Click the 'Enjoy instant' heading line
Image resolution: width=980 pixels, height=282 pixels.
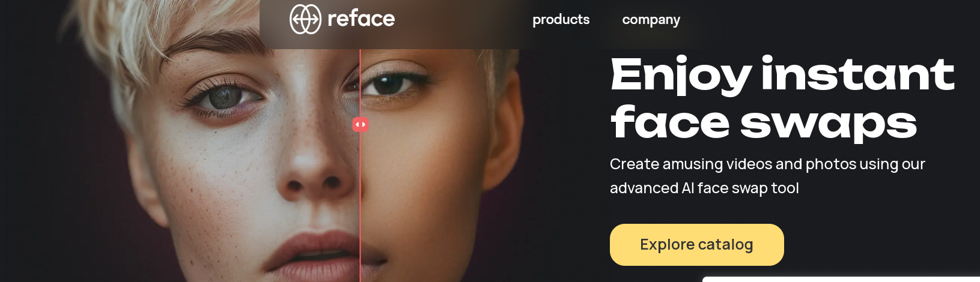[x=782, y=75]
